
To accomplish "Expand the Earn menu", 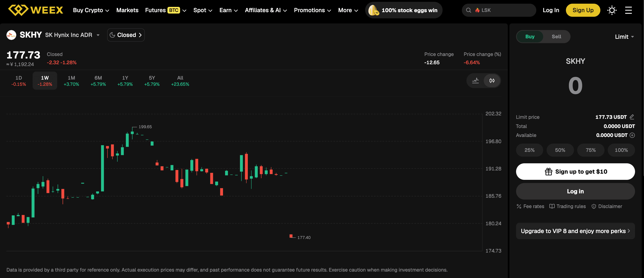I will (x=229, y=10).
